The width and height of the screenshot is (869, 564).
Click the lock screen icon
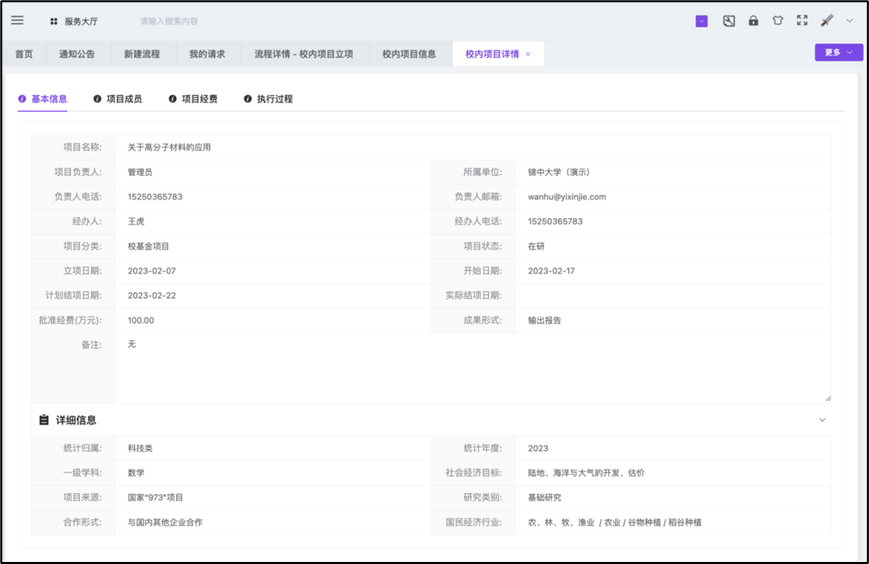[x=753, y=21]
